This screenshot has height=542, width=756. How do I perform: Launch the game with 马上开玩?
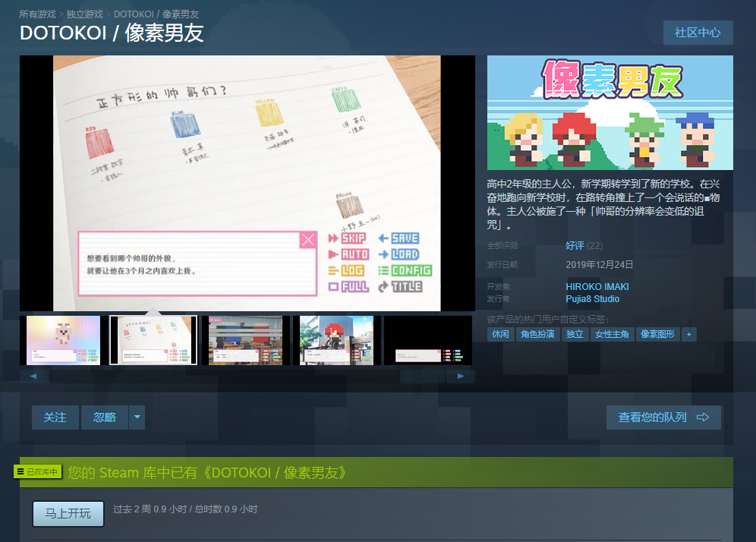click(x=68, y=514)
